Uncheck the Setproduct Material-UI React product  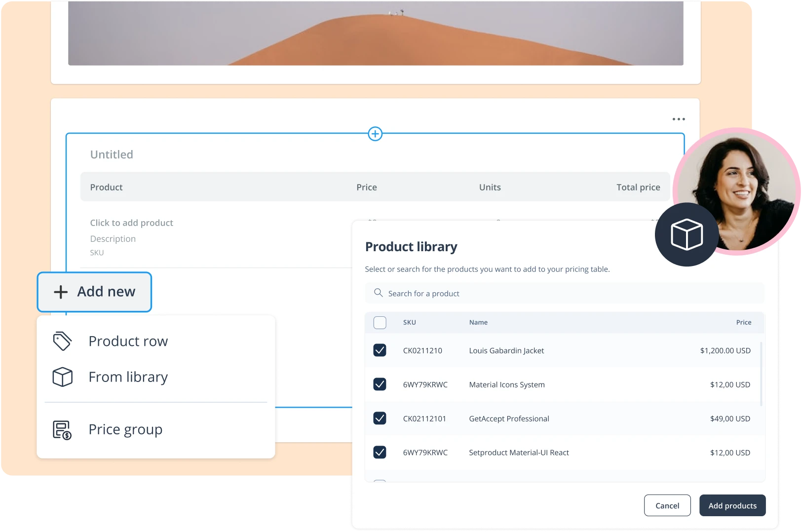point(380,452)
